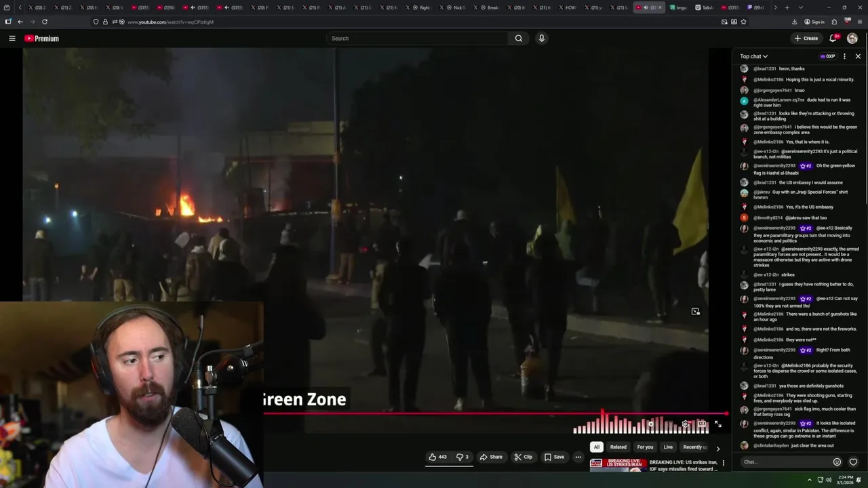Bookmark this page with star icon

coord(743,22)
